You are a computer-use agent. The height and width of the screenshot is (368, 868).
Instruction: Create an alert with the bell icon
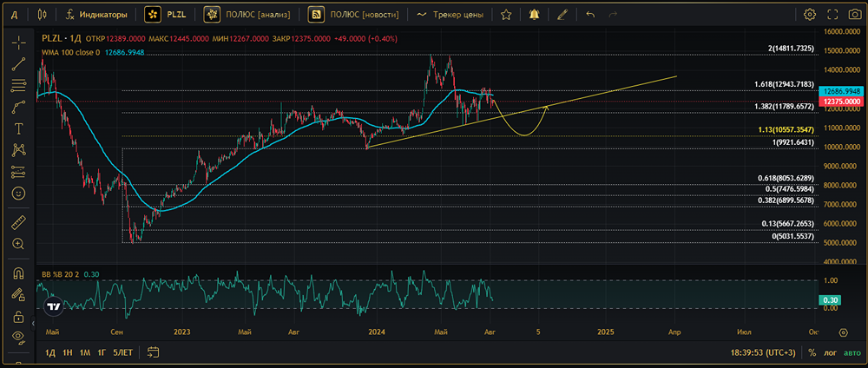pos(534,15)
